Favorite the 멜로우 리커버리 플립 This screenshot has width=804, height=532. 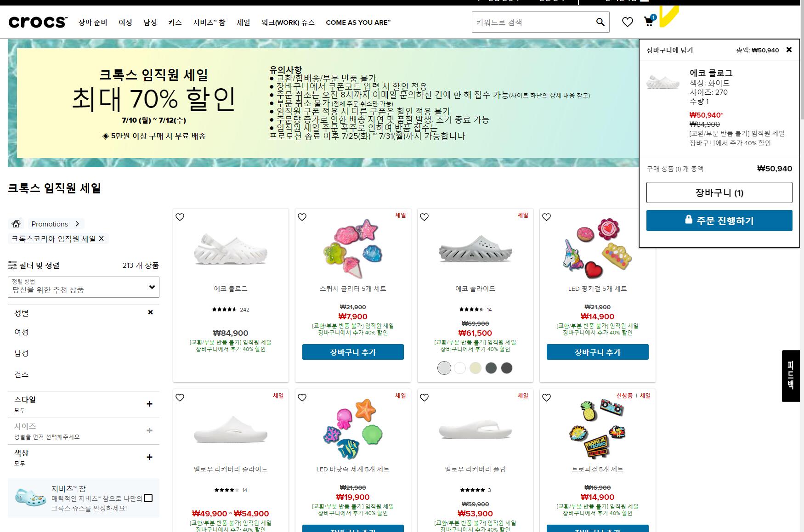[x=425, y=397]
